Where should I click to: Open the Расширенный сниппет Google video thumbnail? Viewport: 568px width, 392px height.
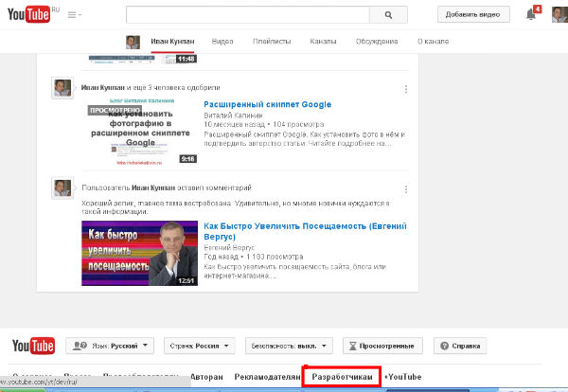[140, 132]
